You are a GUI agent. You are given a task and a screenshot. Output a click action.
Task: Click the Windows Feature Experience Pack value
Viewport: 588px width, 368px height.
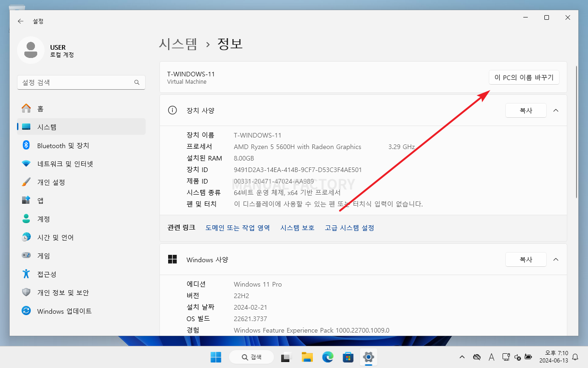point(311,330)
